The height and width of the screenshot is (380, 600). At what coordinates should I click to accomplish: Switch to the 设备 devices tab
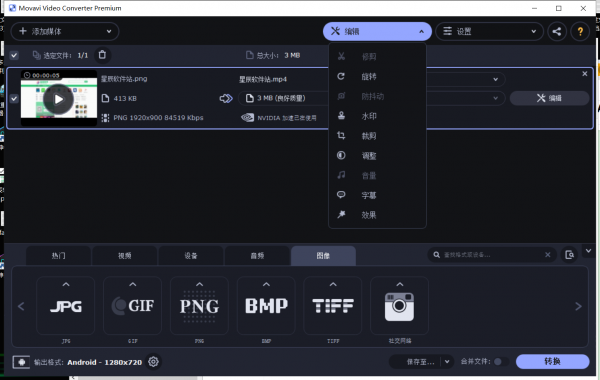point(191,256)
